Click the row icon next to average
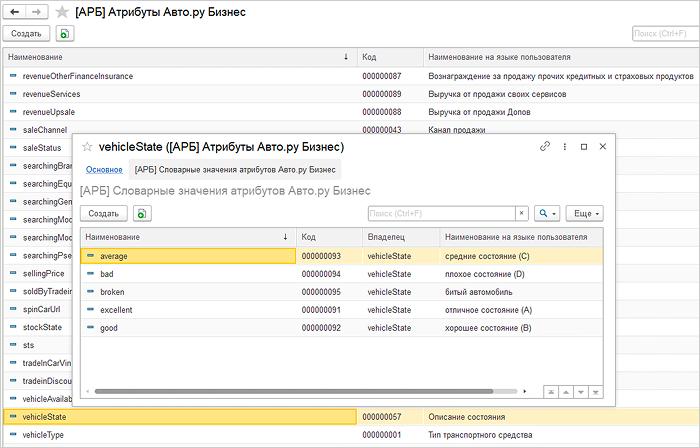700x448 pixels. [x=90, y=256]
